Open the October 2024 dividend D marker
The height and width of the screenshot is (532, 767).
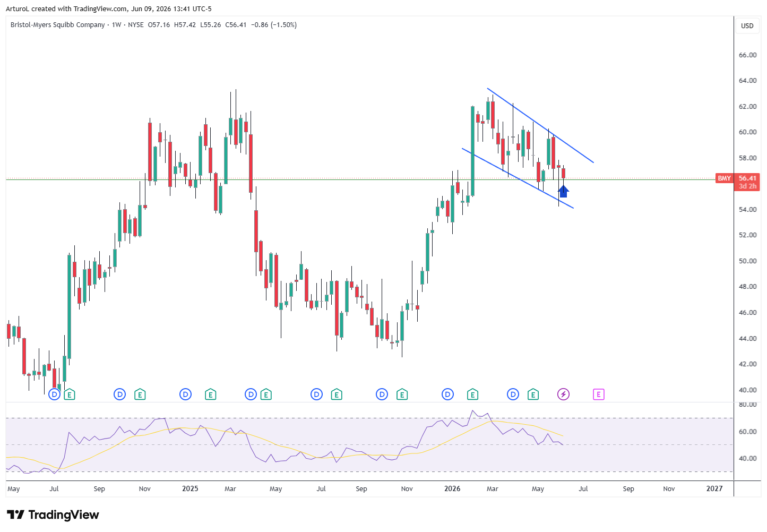120,394
